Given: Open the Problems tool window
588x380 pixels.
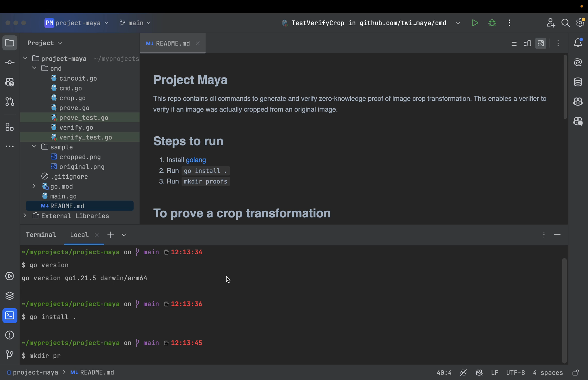Looking at the screenshot, I should (x=10, y=335).
